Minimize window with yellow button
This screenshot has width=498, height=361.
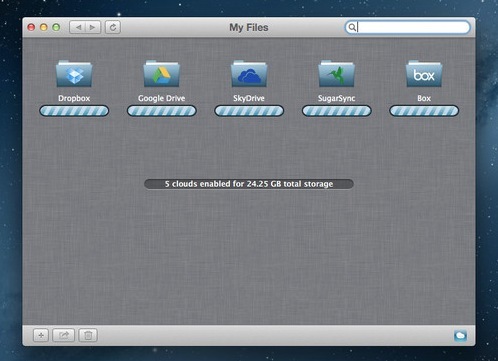[44, 27]
